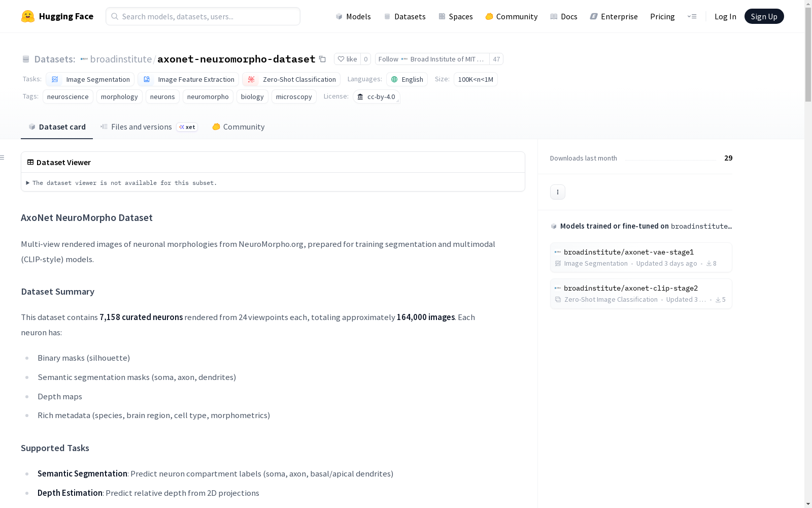Switch to the Dataset card tab
This screenshot has width=812, height=508.
pos(57,127)
